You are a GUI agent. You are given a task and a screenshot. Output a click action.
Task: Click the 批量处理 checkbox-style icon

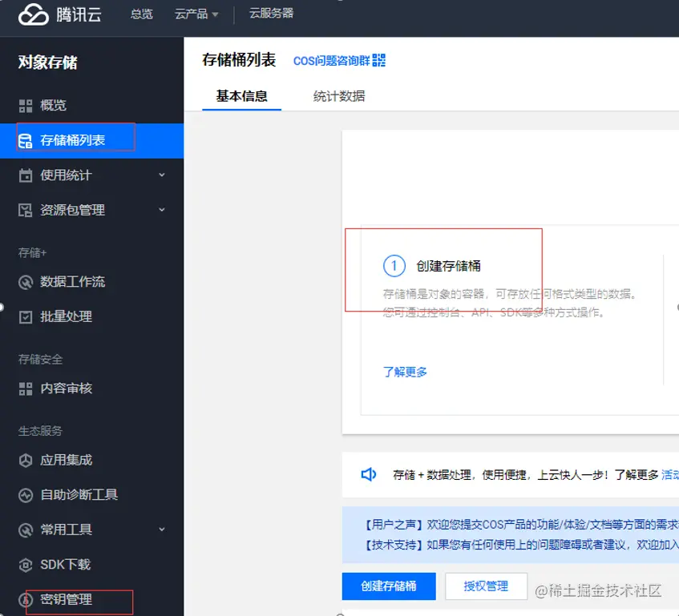pos(26,316)
